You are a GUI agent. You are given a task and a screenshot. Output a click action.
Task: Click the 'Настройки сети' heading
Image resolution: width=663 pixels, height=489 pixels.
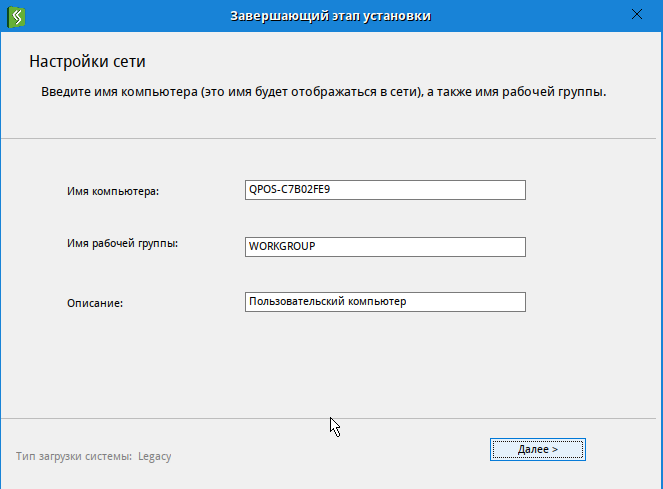pos(88,62)
